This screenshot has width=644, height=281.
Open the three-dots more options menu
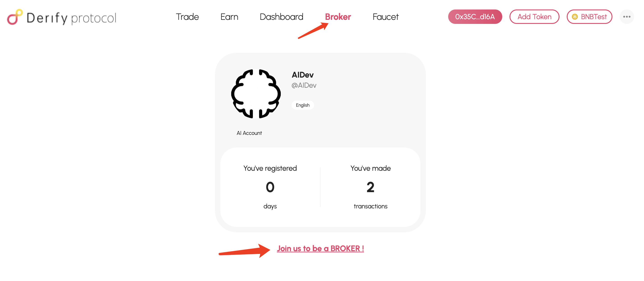tap(626, 17)
